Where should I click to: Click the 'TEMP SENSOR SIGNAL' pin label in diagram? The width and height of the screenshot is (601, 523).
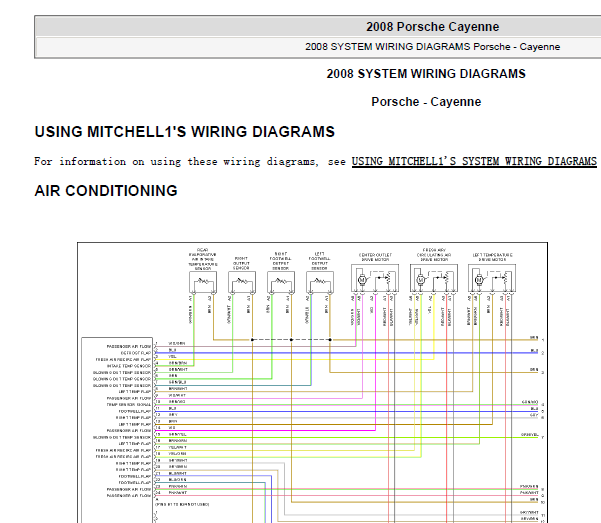128,405
